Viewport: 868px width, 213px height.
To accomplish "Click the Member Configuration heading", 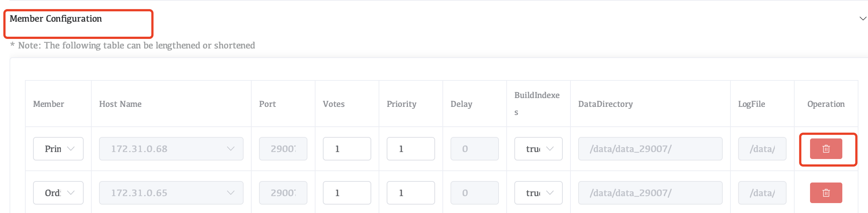I will [x=56, y=19].
